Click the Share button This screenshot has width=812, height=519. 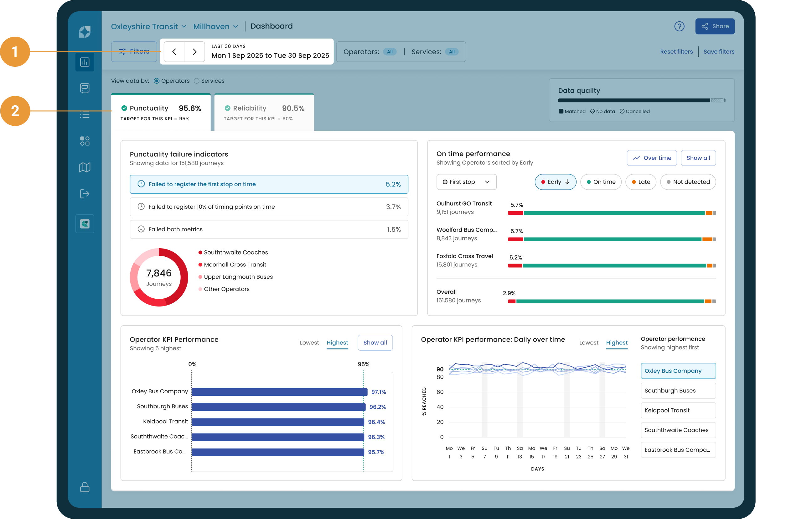(715, 26)
